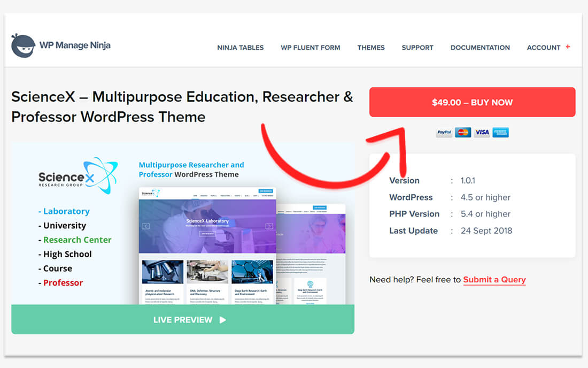Viewport: 588px width, 368px height.
Task: Click the ninja head logo icon
Action: 23,46
